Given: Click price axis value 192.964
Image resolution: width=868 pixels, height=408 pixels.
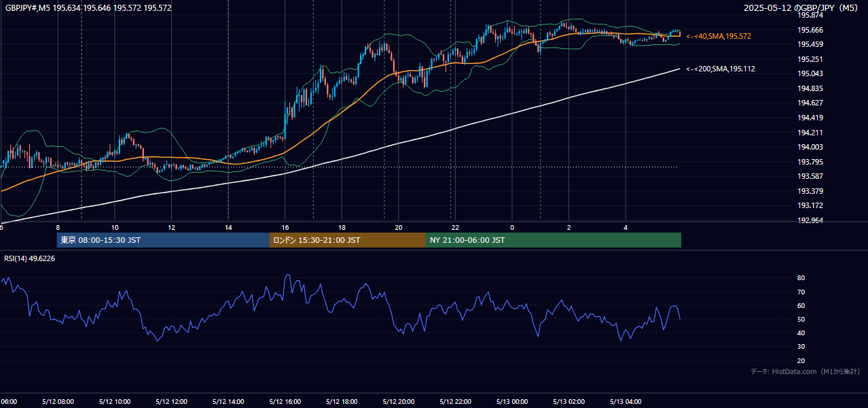Looking at the screenshot, I should (810, 220).
